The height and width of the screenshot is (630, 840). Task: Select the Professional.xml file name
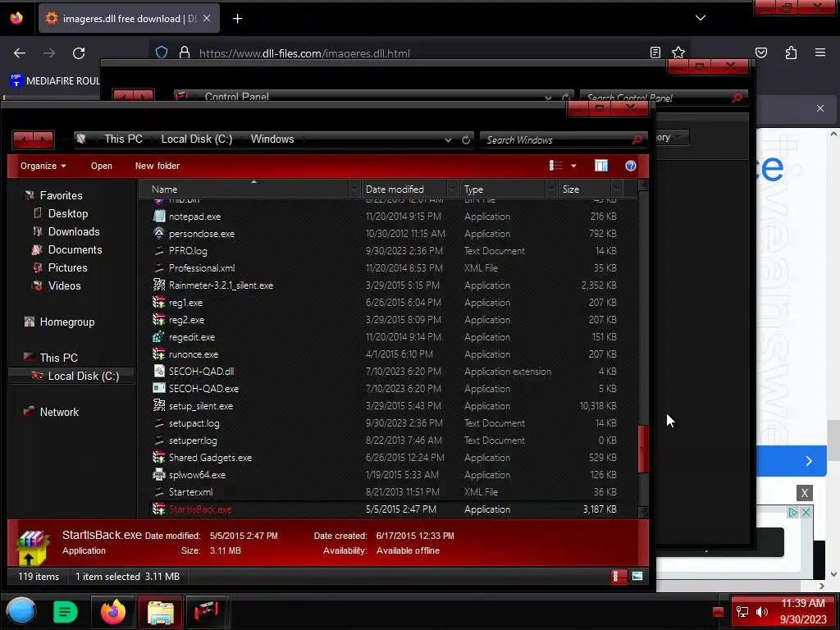202,268
